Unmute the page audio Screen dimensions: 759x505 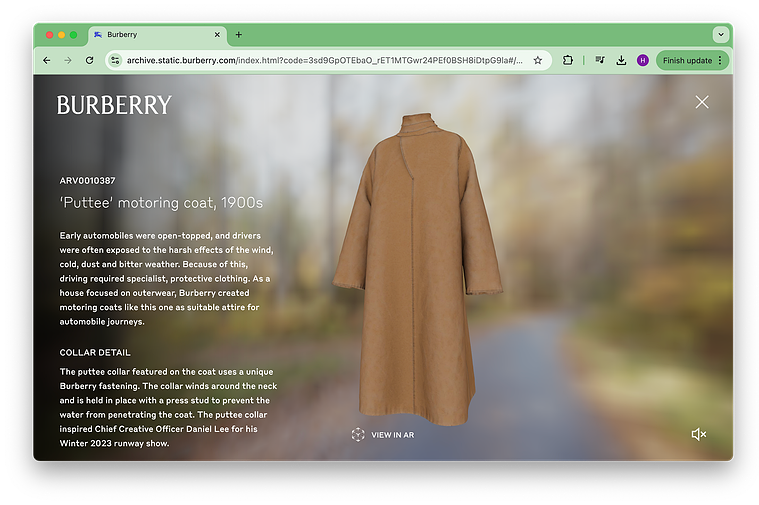pyautogui.click(x=698, y=434)
